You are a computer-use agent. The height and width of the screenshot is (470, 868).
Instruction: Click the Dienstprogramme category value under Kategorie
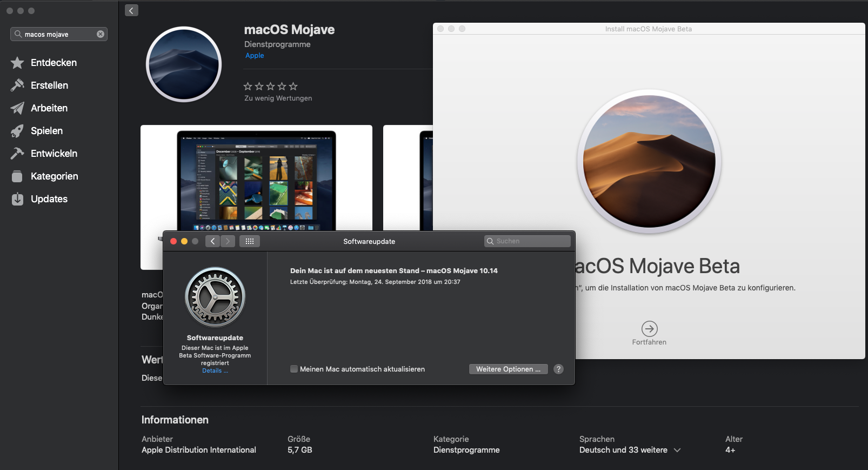[466, 450]
